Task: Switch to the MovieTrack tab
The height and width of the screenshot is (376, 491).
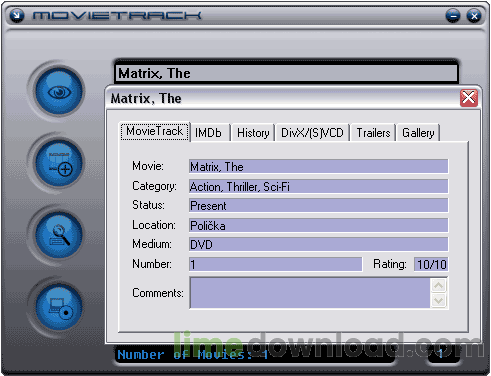Action: tap(155, 131)
